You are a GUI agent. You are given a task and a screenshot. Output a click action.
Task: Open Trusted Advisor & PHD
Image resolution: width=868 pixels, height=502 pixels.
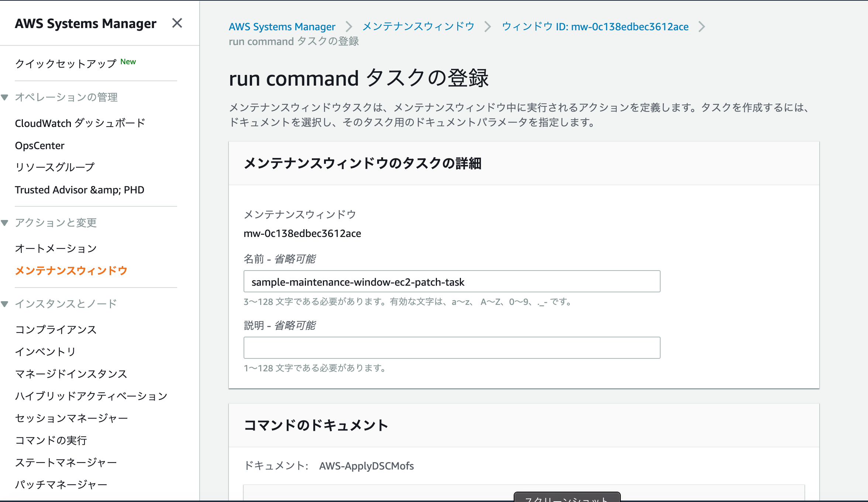(79, 190)
